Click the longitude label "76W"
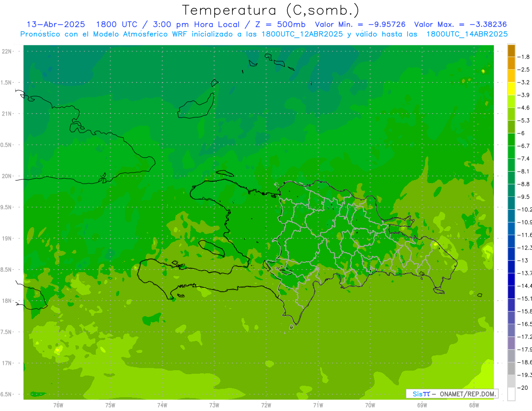The image size is (532, 411). 58,405
